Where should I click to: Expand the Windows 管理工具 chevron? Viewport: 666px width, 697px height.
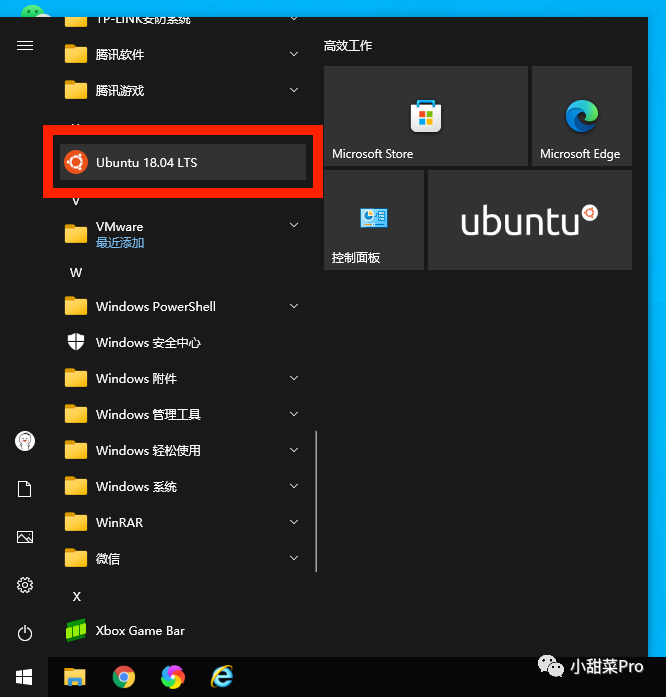point(294,414)
